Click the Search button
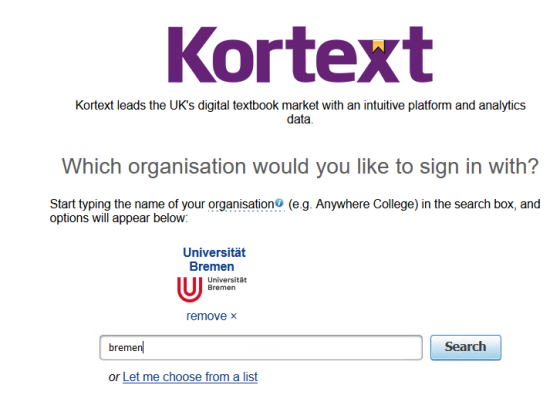This screenshot has width=560, height=395. (x=466, y=347)
